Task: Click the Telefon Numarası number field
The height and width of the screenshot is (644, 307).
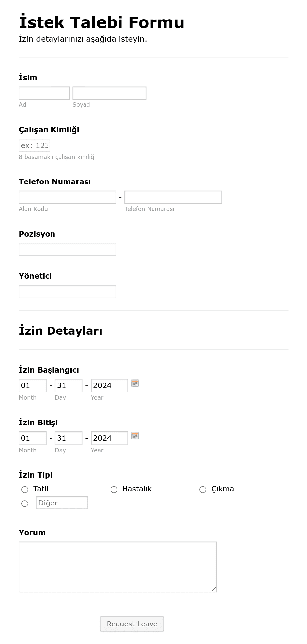Action: pyautogui.click(x=173, y=197)
